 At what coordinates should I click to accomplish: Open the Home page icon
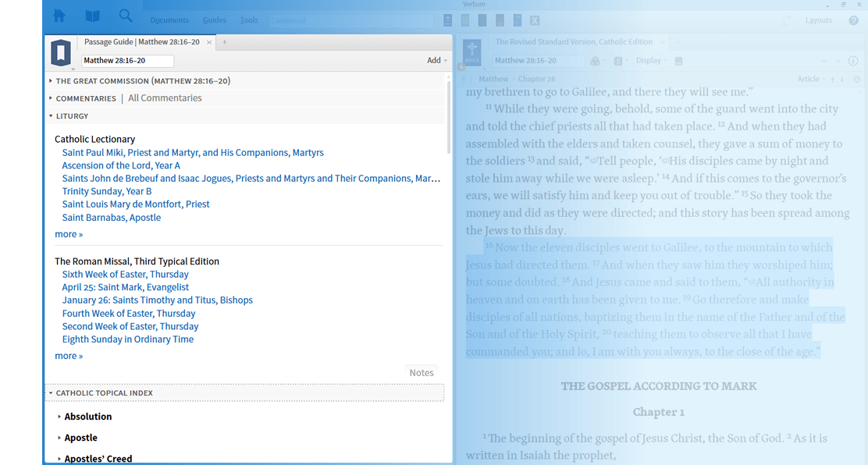pyautogui.click(x=59, y=16)
